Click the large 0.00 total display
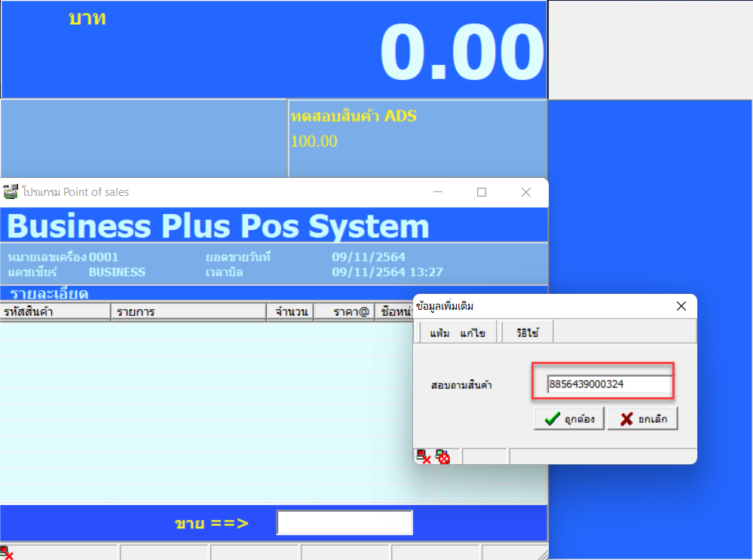753x560 pixels. tap(461, 52)
